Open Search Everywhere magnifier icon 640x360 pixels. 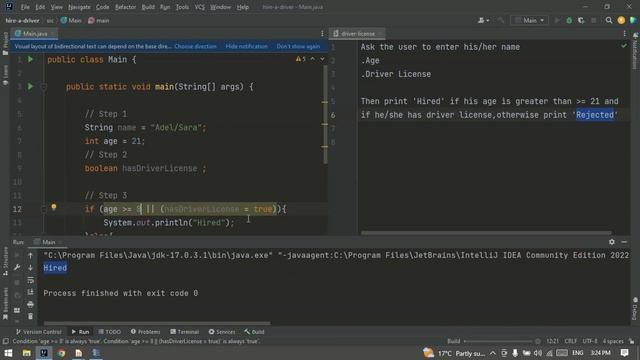click(609, 20)
